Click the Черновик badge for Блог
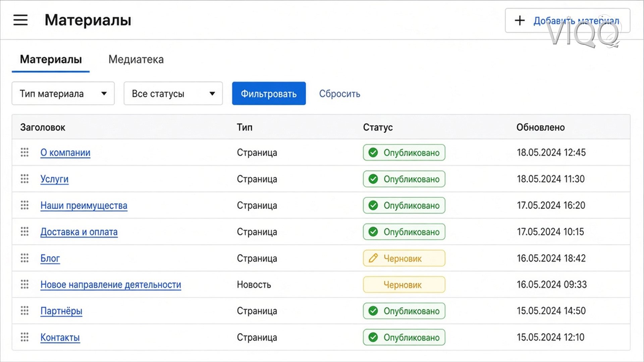The height and width of the screenshot is (362, 644). pos(404,258)
